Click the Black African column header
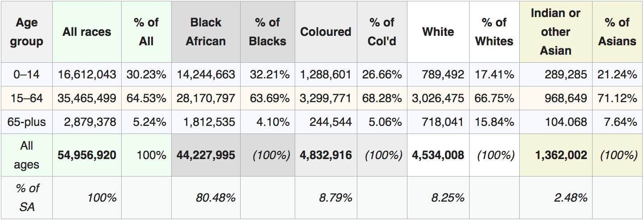Screen dimensions: 644x220 pos(206,32)
